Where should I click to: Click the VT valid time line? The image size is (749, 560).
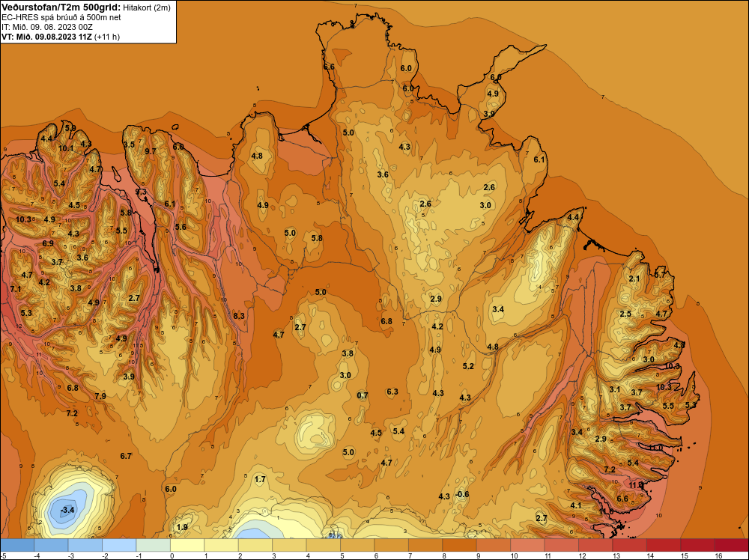[60, 37]
